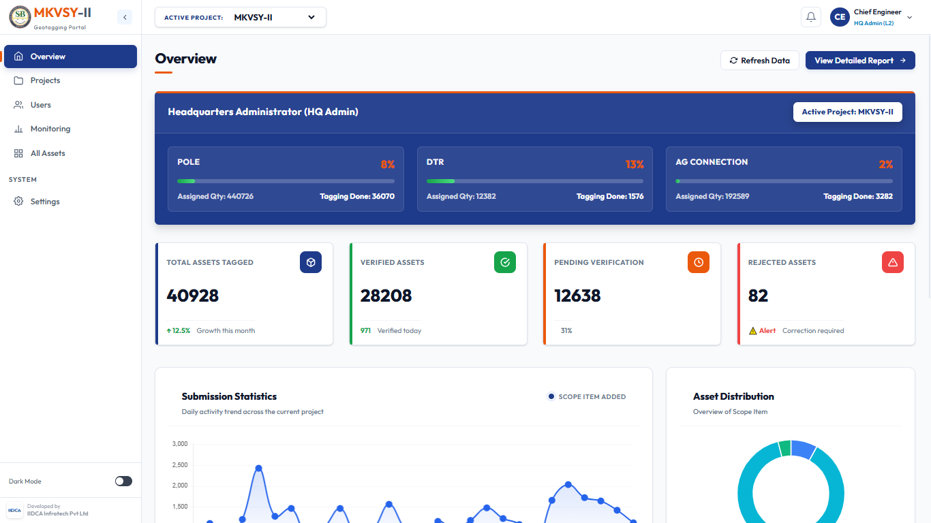Click the HQ Admin (L2) role label
Image resolution: width=931 pixels, height=523 pixels.
click(873, 23)
